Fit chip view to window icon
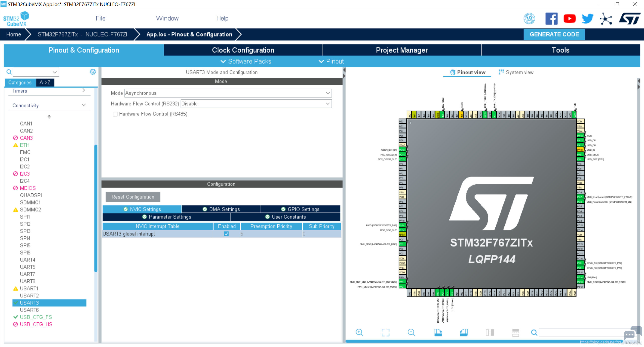Viewport: 644px width, 347px height. click(385, 332)
